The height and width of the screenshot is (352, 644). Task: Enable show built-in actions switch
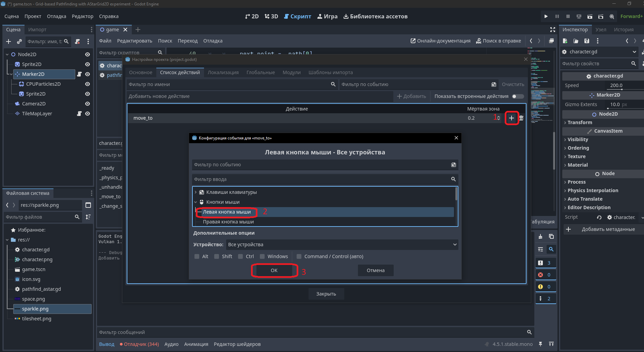pyautogui.click(x=518, y=96)
